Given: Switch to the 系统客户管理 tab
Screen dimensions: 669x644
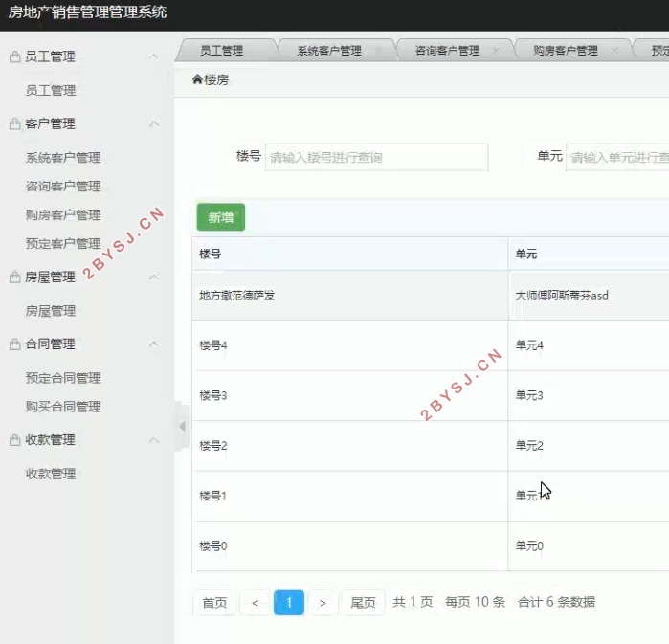Looking at the screenshot, I should [x=329, y=51].
